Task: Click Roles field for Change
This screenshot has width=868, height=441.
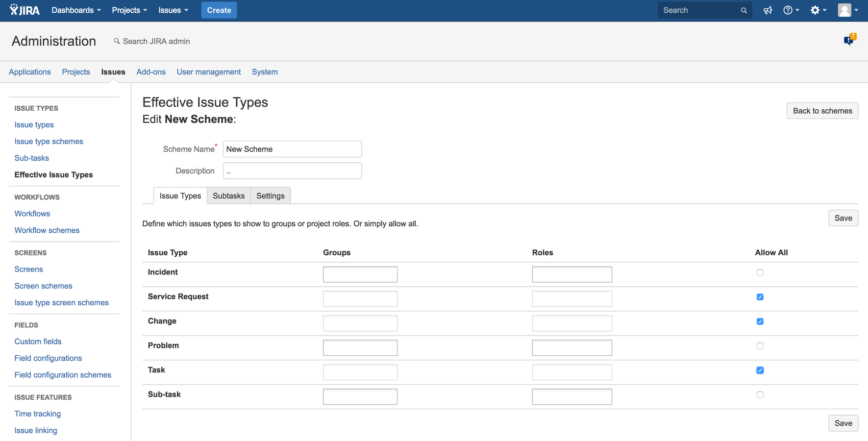Action: tap(572, 323)
